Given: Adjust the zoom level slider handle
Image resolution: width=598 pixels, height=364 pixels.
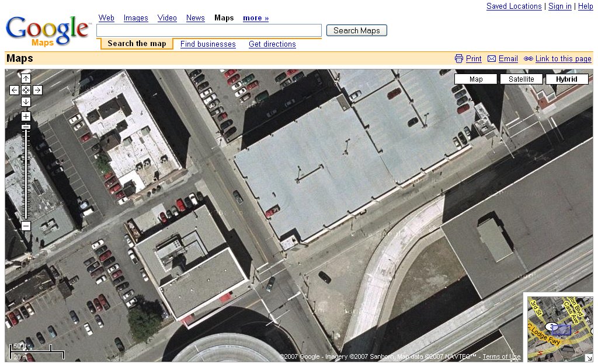Looking at the screenshot, I should pyautogui.click(x=26, y=127).
